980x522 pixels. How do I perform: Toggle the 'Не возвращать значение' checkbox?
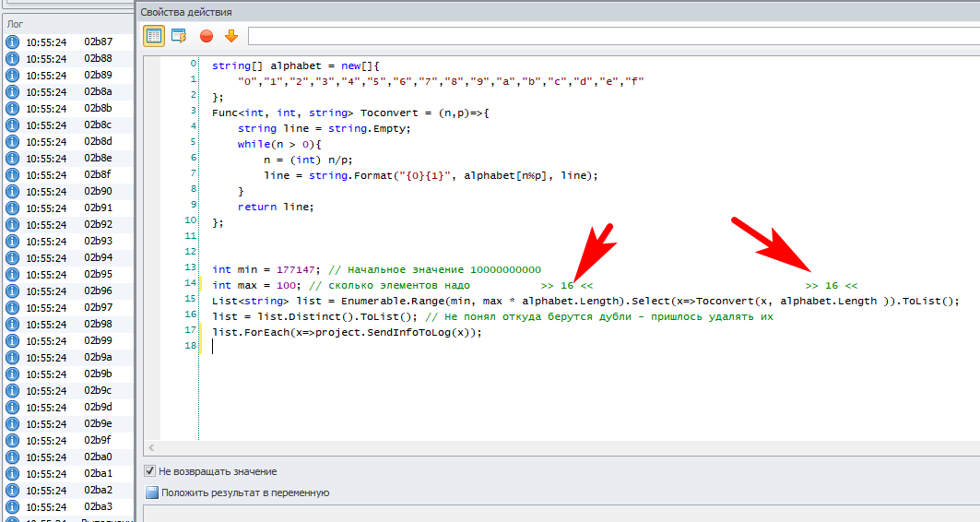click(x=150, y=470)
